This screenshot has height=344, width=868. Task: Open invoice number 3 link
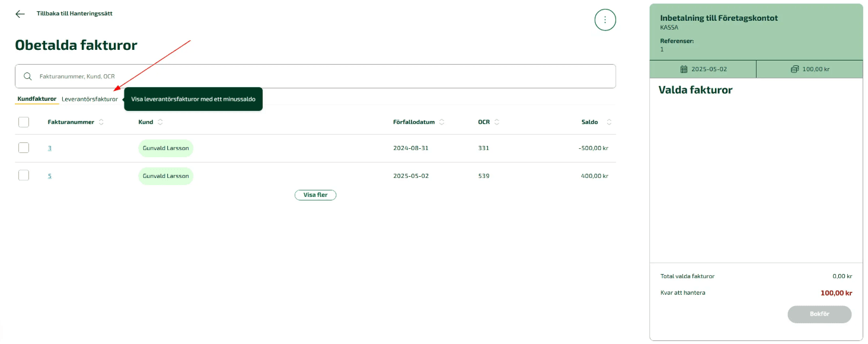50,148
